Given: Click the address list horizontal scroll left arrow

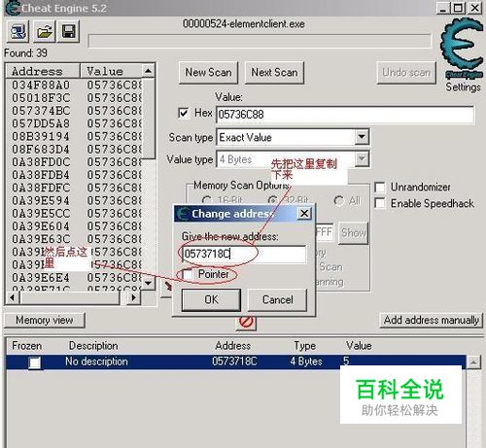Looking at the screenshot, I should (13, 297).
